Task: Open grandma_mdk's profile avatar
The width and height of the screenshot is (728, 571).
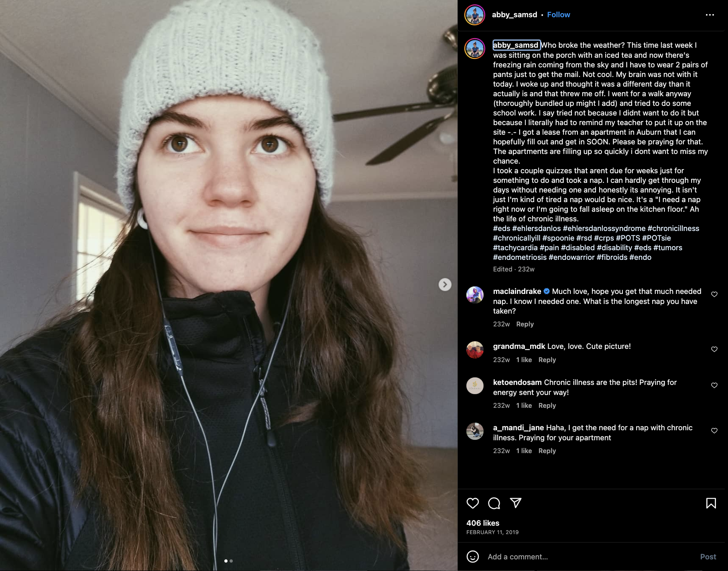Action: pyautogui.click(x=475, y=350)
